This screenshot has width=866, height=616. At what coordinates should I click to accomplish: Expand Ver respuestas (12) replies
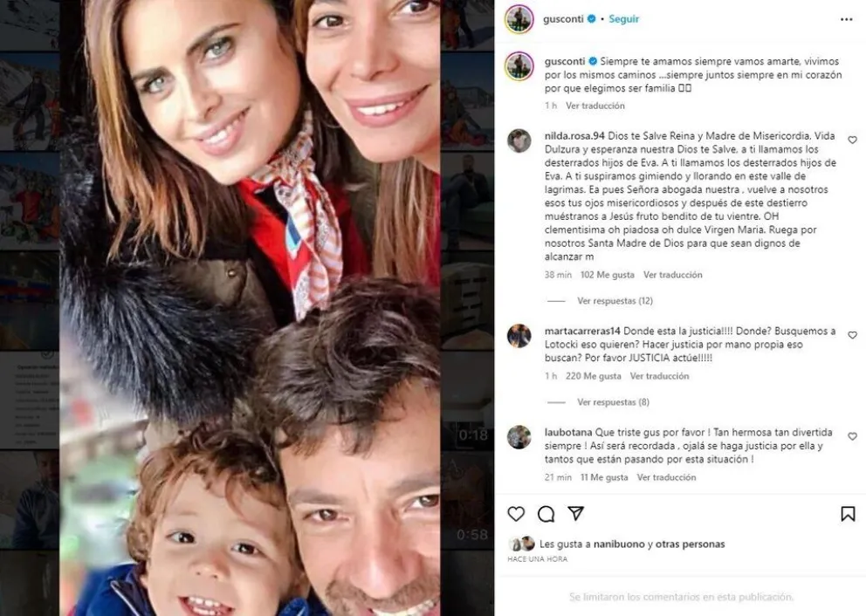click(615, 301)
